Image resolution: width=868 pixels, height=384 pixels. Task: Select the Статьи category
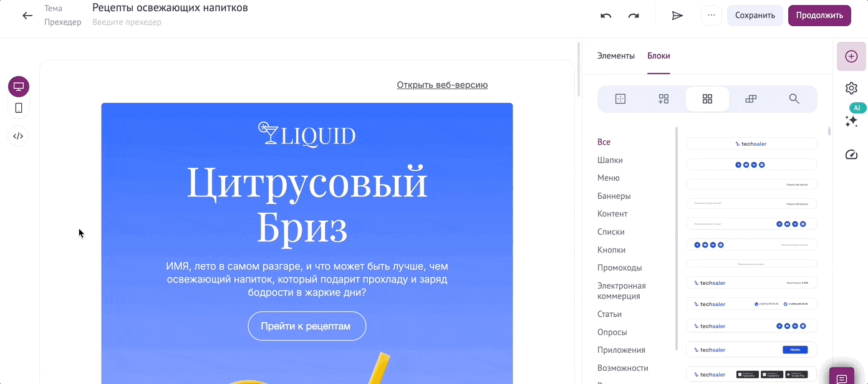(609, 314)
